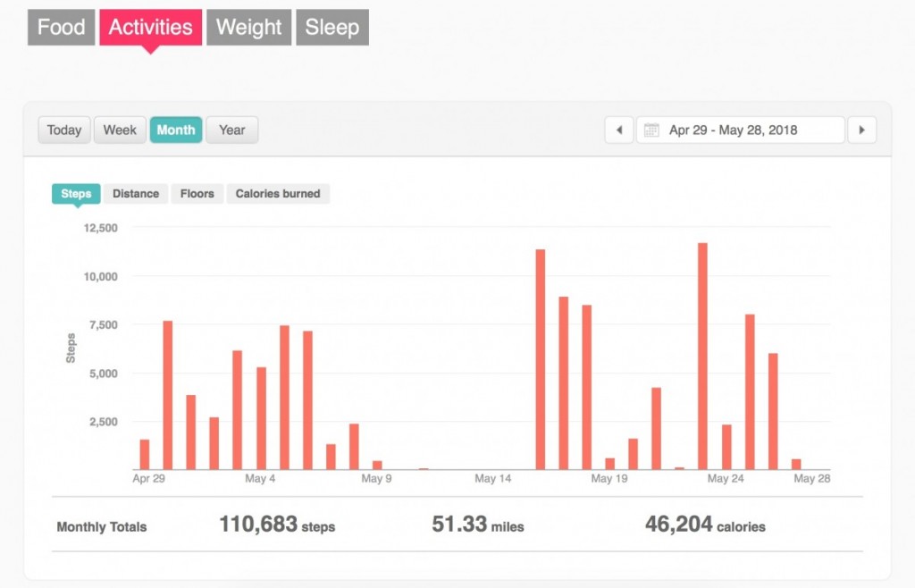915x588 pixels.
Task: Click the next period arrow
Action: pyautogui.click(x=861, y=130)
